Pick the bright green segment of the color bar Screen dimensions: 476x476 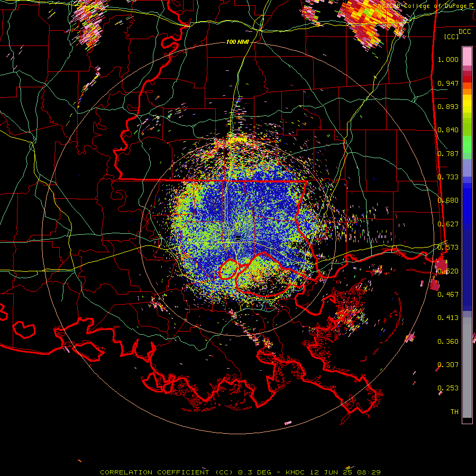467,144
